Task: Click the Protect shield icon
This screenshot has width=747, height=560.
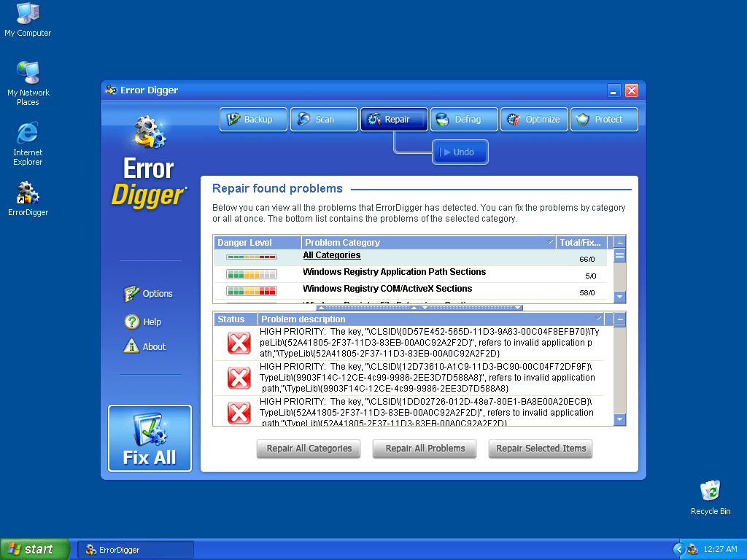Action: point(583,120)
